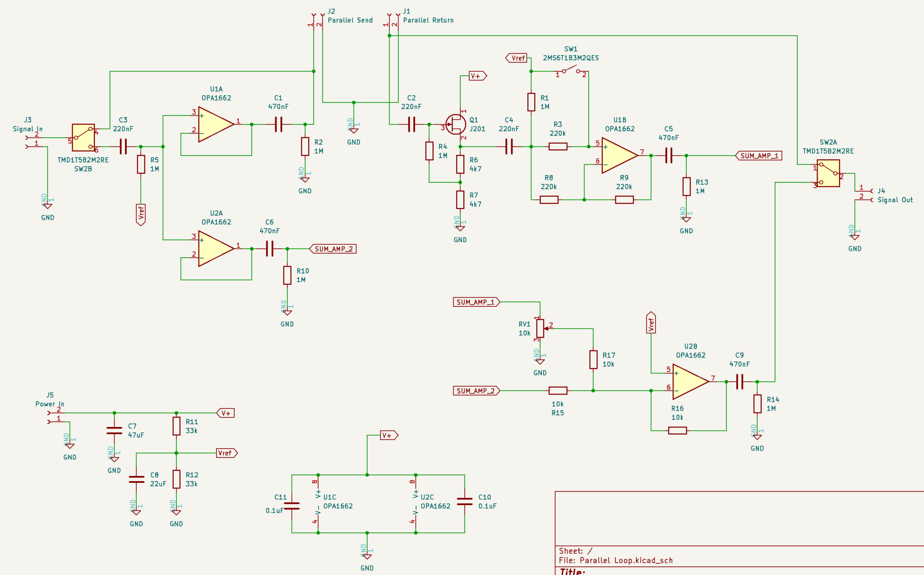Screen dimensions: 924x575
Task: Click the SUM_AMP_1 input label at RV1
Action: point(476,302)
